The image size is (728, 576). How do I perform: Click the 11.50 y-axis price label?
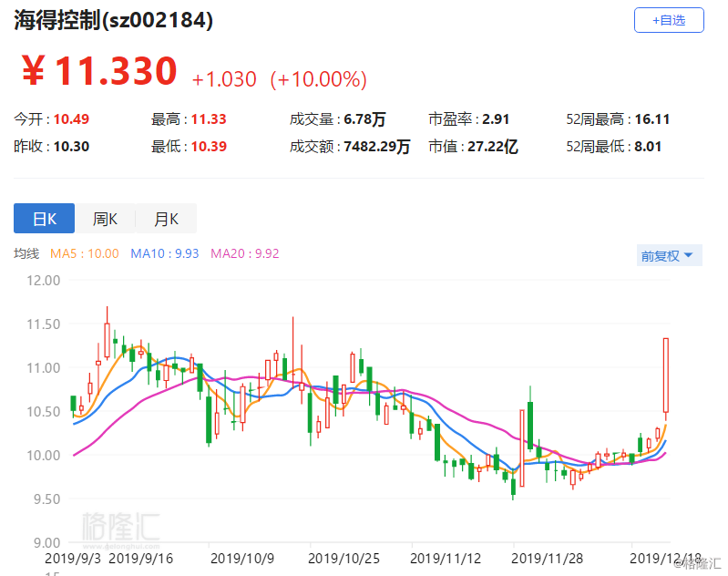[43, 324]
